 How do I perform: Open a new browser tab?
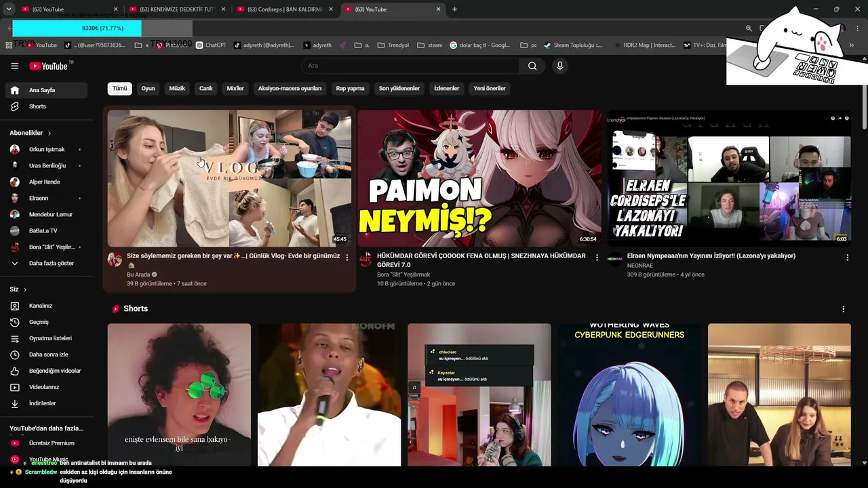[454, 9]
